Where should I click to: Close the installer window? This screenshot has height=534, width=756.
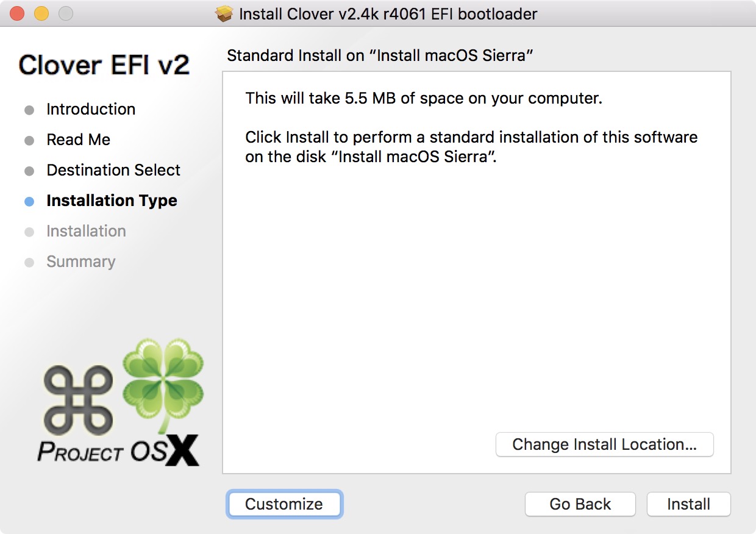[x=17, y=13]
